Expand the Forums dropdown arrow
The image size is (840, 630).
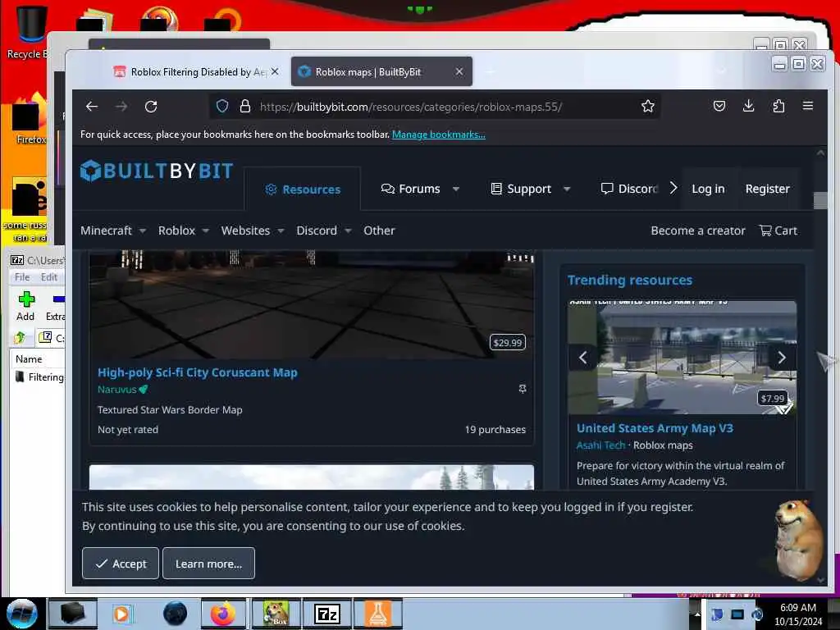(x=456, y=189)
